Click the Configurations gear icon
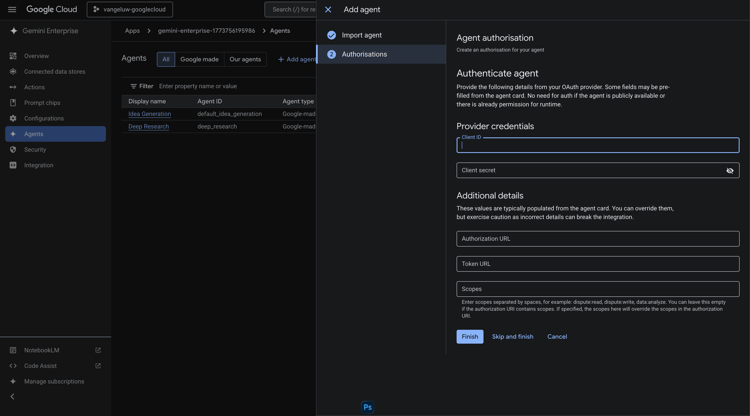Viewport: 750px width, 416px height. pos(13,118)
